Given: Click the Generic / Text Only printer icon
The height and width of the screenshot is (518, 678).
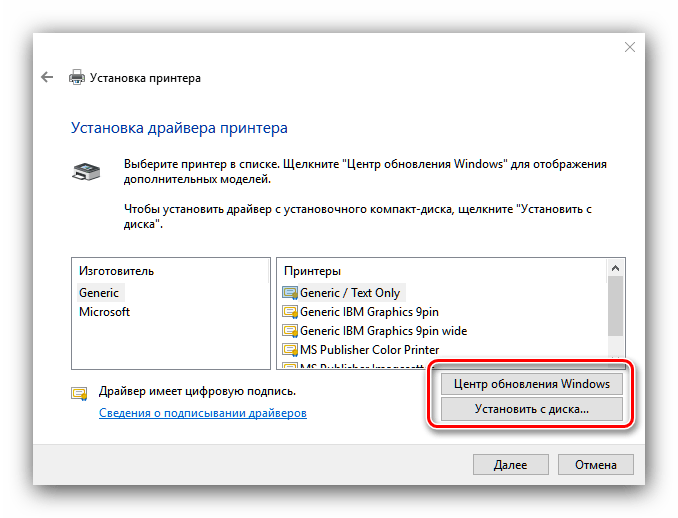Looking at the screenshot, I should [x=290, y=293].
